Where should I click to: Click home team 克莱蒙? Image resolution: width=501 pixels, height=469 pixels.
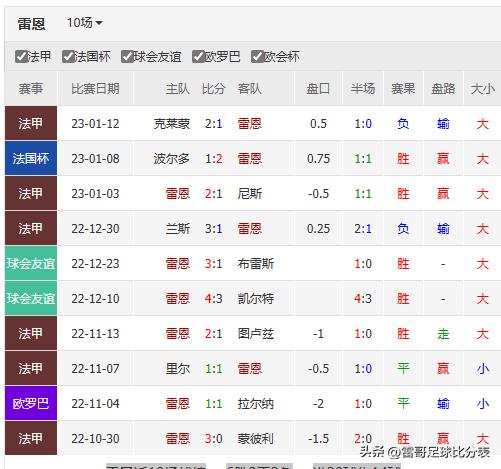tap(172, 124)
